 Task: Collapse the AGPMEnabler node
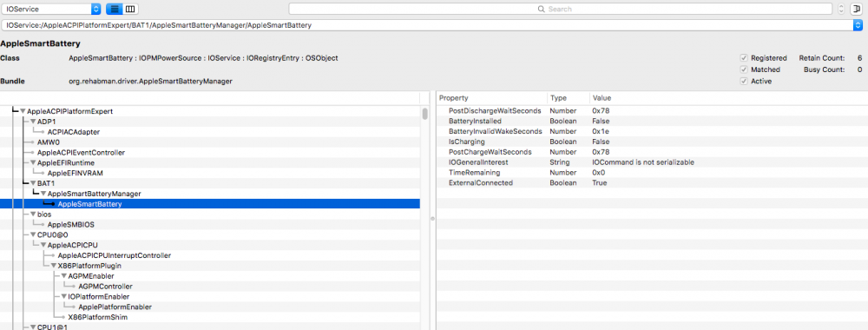(64, 276)
